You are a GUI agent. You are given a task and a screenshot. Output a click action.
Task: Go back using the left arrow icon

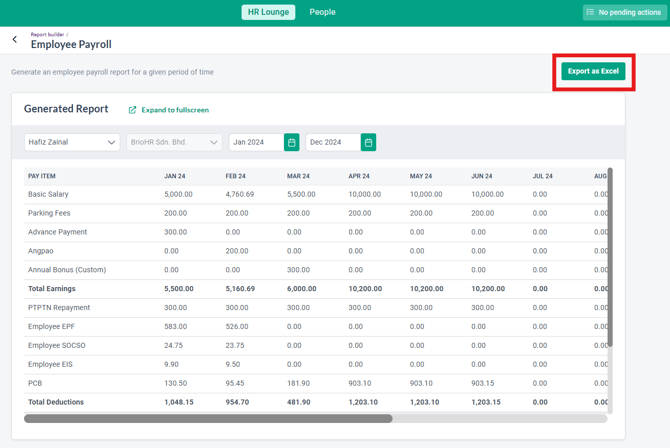click(15, 40)
